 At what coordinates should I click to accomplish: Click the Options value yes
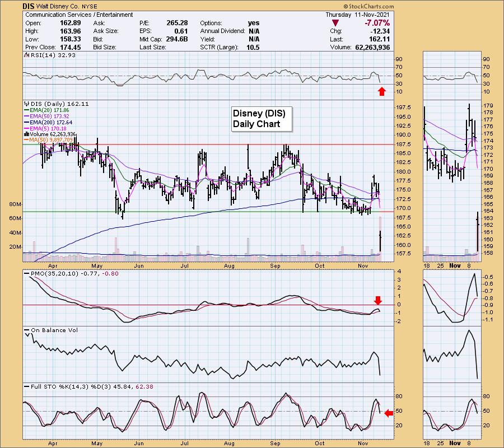tap(254, 23)
